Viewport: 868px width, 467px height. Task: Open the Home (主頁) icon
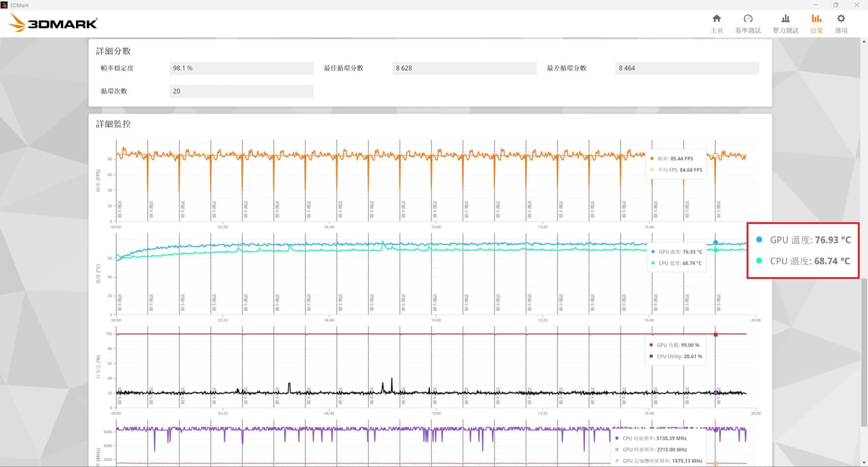(x=716, y=18)
